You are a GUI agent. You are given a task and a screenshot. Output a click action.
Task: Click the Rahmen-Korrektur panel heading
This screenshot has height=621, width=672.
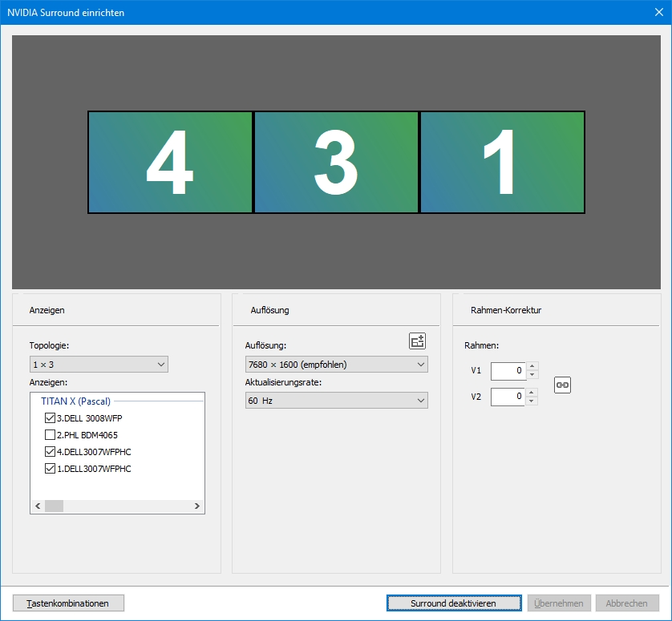coord(506,310)
